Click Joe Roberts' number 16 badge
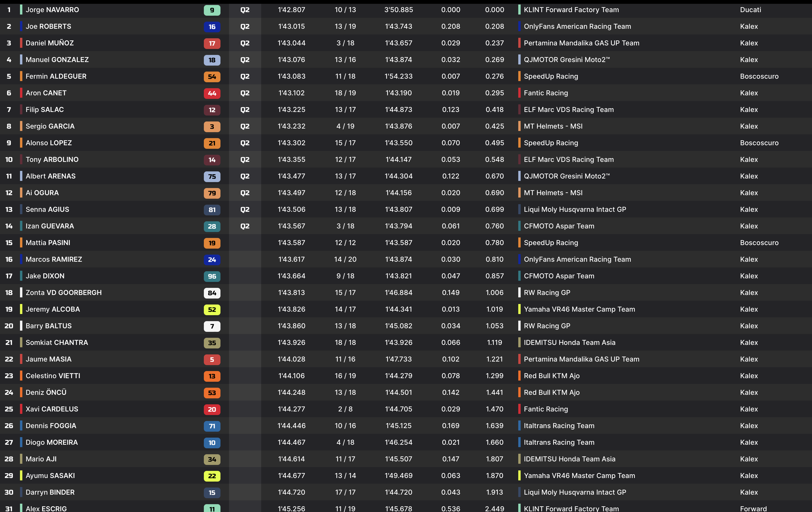 coord(212,27)
